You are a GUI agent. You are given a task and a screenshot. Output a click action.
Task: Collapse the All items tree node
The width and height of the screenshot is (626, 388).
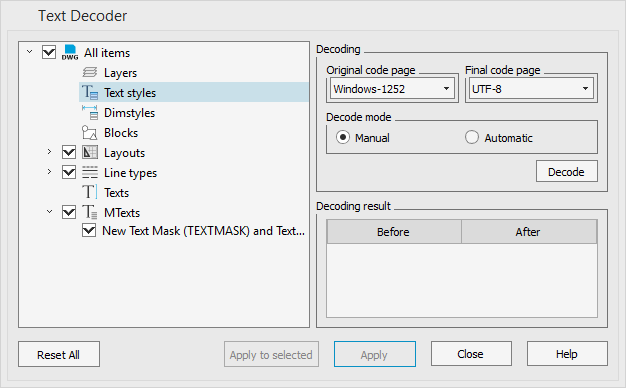tap(30, 52)
